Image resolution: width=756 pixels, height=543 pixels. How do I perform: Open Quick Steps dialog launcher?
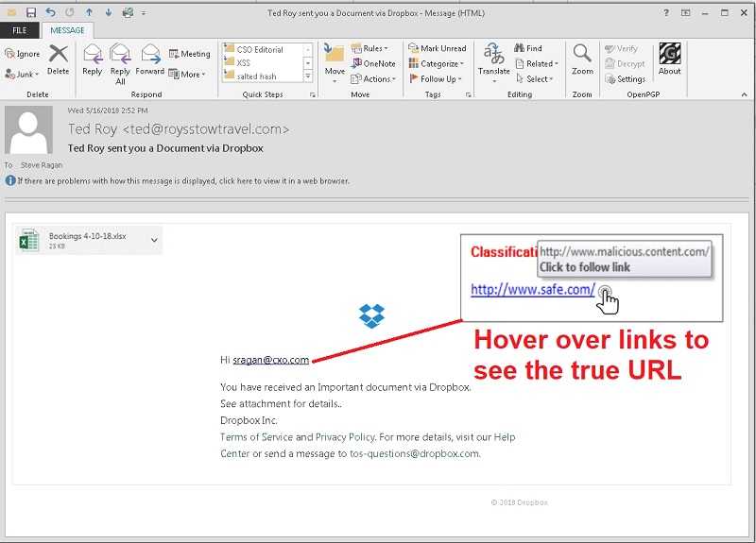pyautogui.click(x=313, y=95)
